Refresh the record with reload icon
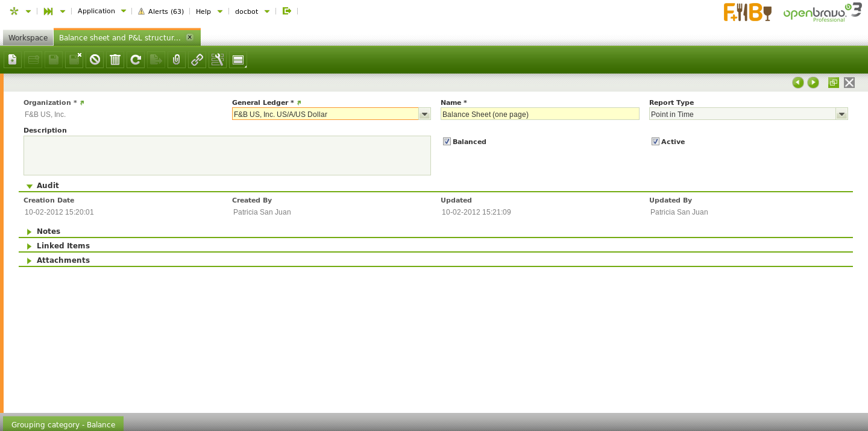This screenshot has height=431, width=868. (x=136, y=60)
